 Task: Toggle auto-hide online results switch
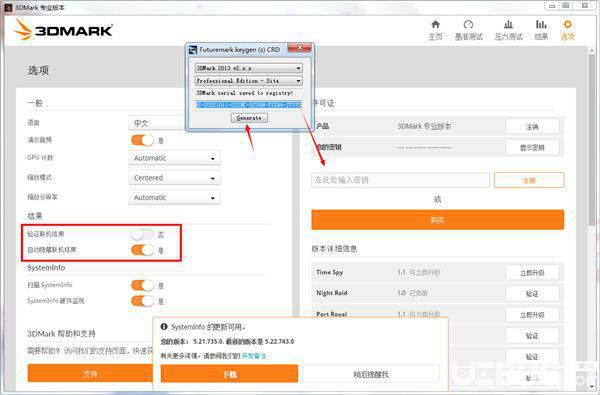pyautogui.click(x=142, y=250)
